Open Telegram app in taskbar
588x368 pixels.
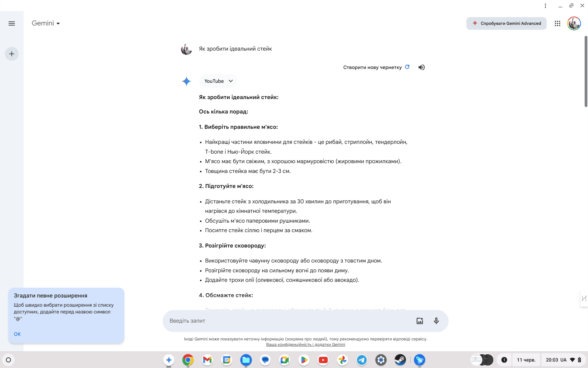(361, 359)
